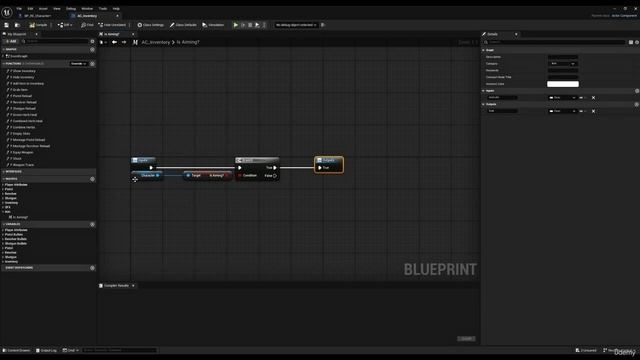Add a new graph with plus icon
640x360 pixels.
point(93,49)
